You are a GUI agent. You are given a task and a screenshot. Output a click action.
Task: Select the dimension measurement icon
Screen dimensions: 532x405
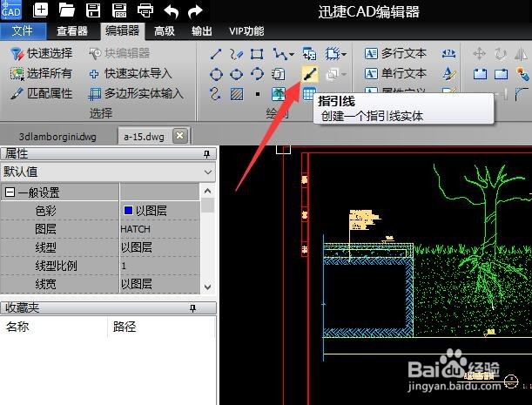(x=448, y=54)
